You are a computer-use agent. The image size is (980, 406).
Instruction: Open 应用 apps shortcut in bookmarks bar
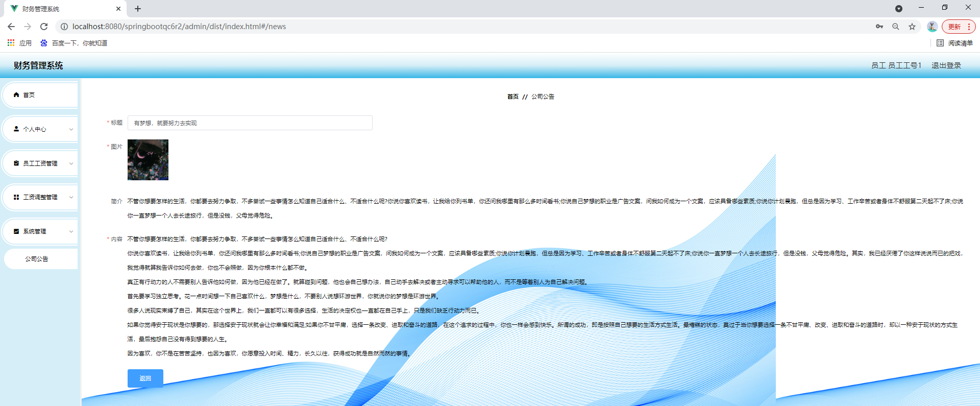(x=19, y=43)
